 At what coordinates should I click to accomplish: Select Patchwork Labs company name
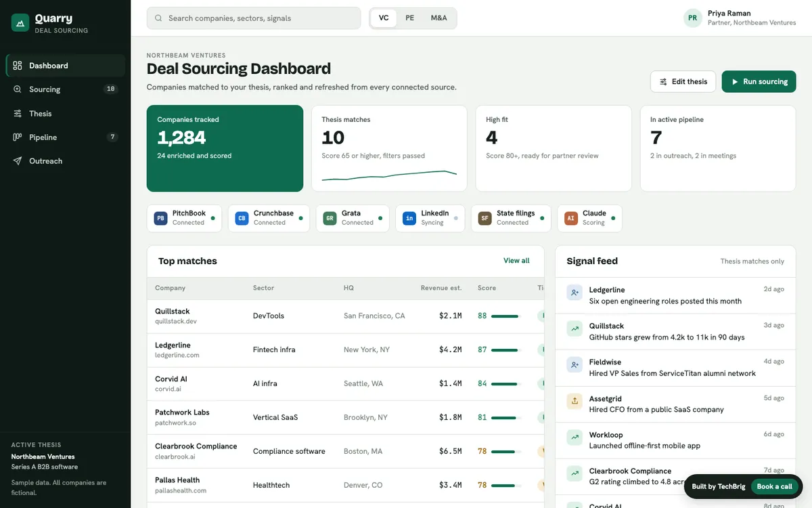click(x=182, y=412)
